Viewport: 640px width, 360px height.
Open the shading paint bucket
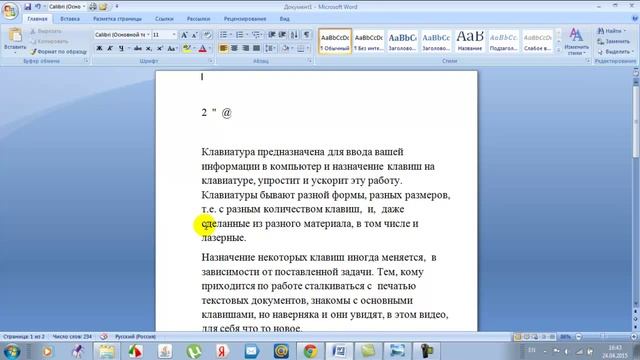(285, 49)
